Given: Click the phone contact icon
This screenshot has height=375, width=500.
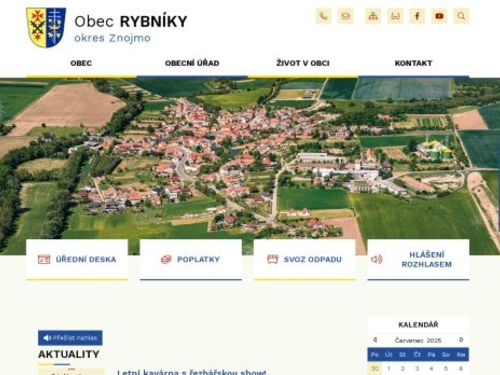Looking at the screenshot, I should point(323,16).
